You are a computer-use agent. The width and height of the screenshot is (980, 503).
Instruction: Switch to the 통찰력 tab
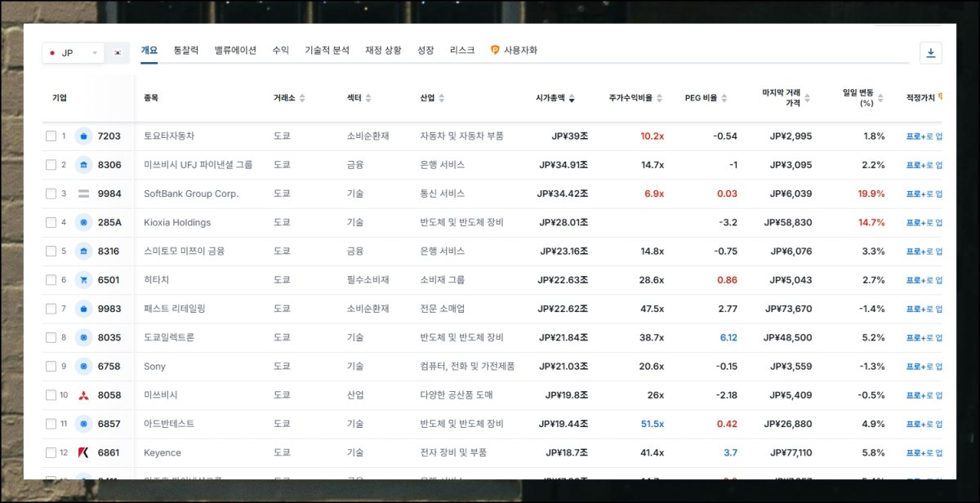pos(186,50)
